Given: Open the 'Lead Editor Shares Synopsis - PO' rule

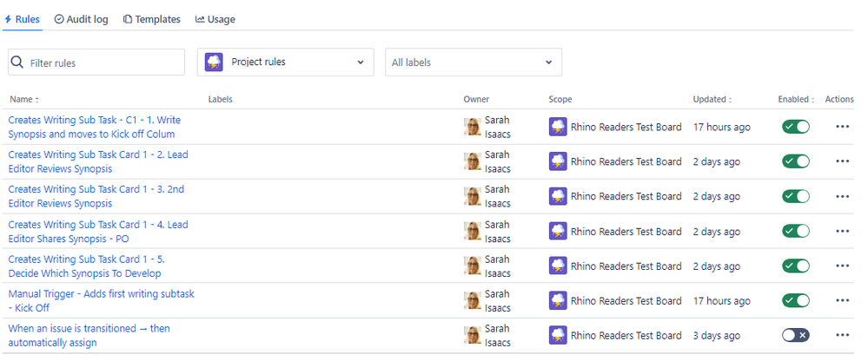Looking at the screenshot, I should pos(97,231).
